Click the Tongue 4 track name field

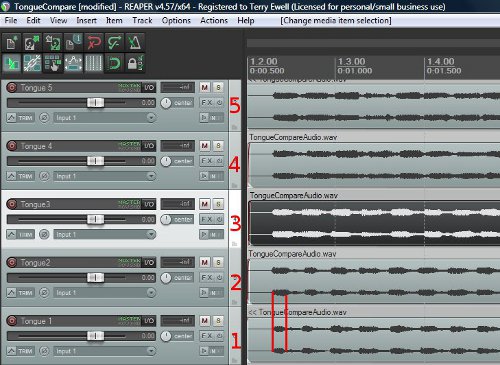68,146
